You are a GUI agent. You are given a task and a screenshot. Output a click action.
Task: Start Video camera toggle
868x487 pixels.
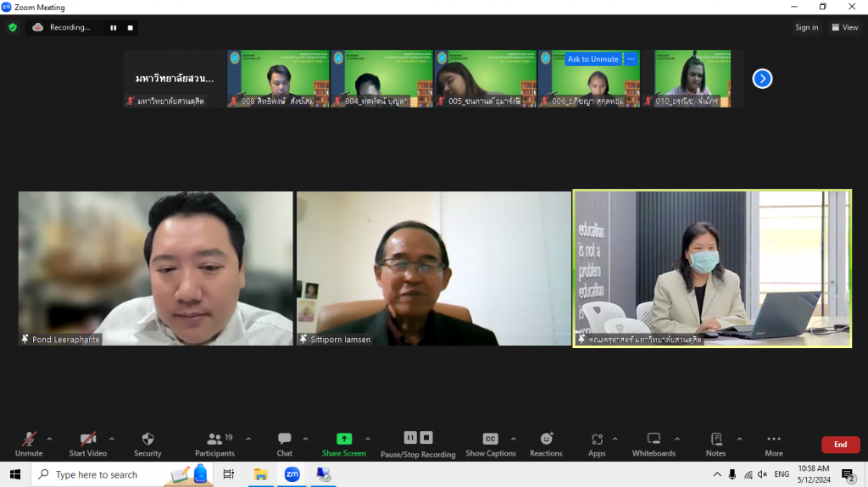pos(87,443)
